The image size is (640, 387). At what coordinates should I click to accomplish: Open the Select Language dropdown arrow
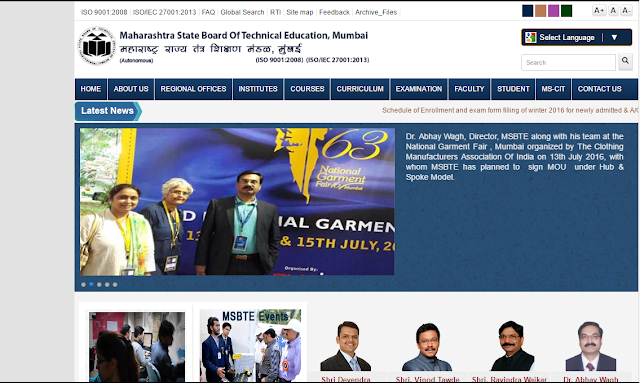point(614,38)
